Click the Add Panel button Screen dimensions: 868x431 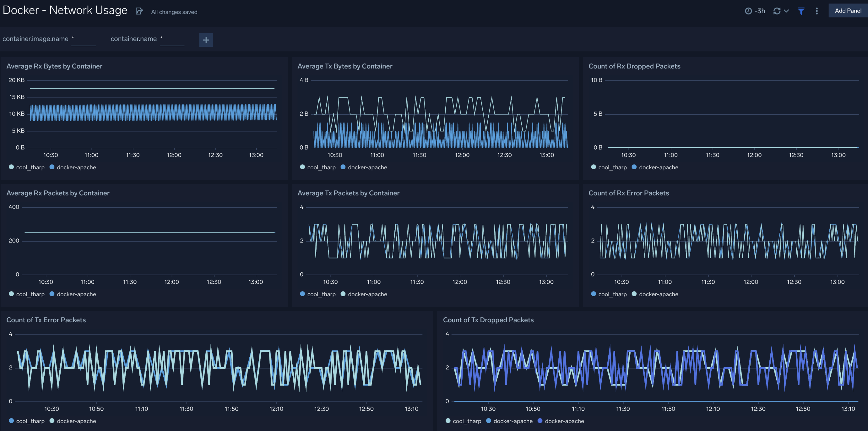pos(848,10)
